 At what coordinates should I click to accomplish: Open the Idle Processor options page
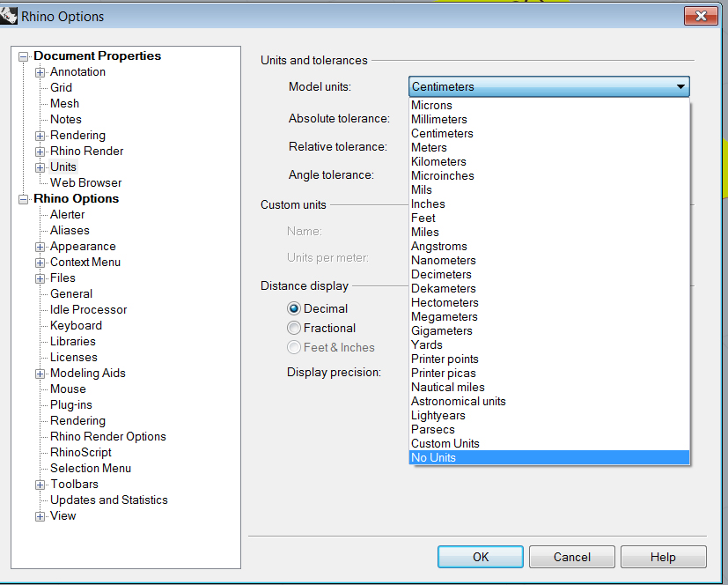tap(88, 310)
